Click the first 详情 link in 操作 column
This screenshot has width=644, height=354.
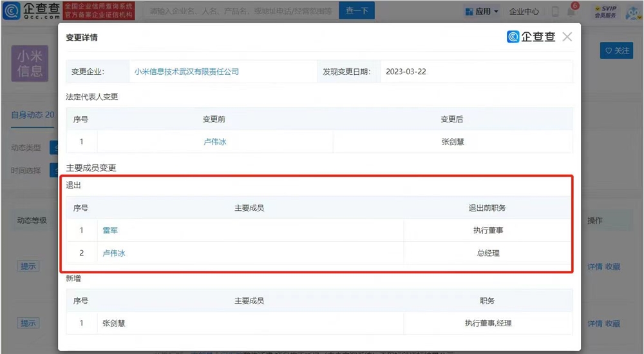click(594, 266)
